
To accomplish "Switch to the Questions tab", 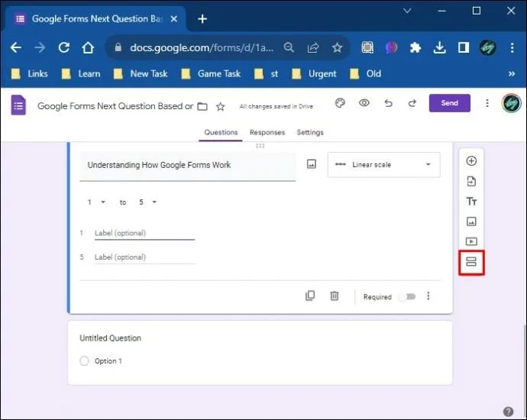I will pyautogui.click(x=221, y=132).
